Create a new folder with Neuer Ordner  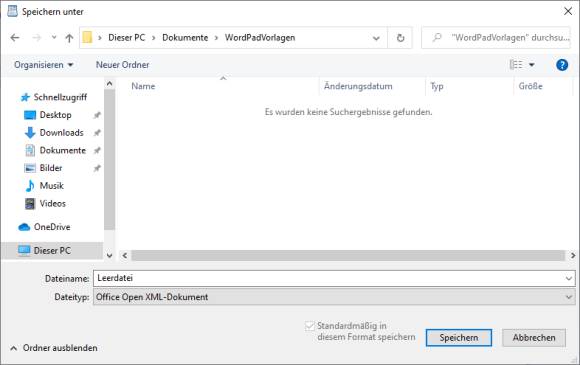click(x=122, y=65)
